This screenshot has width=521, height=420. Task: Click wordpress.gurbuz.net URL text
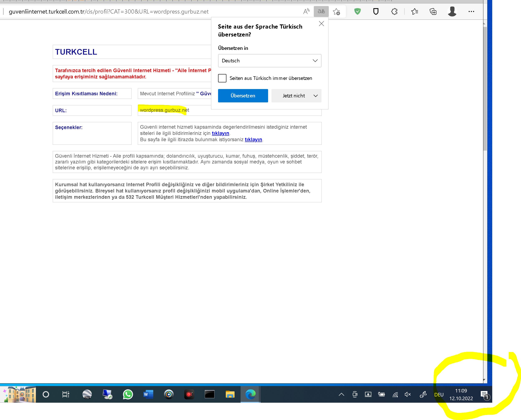[x=164, y=110]
